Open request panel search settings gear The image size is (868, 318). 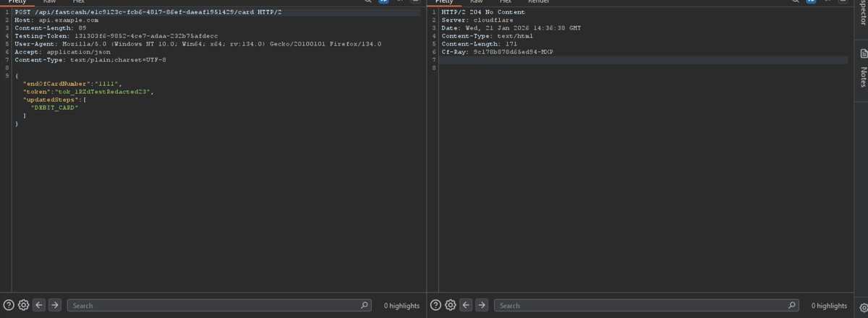(x=23, y=305)
